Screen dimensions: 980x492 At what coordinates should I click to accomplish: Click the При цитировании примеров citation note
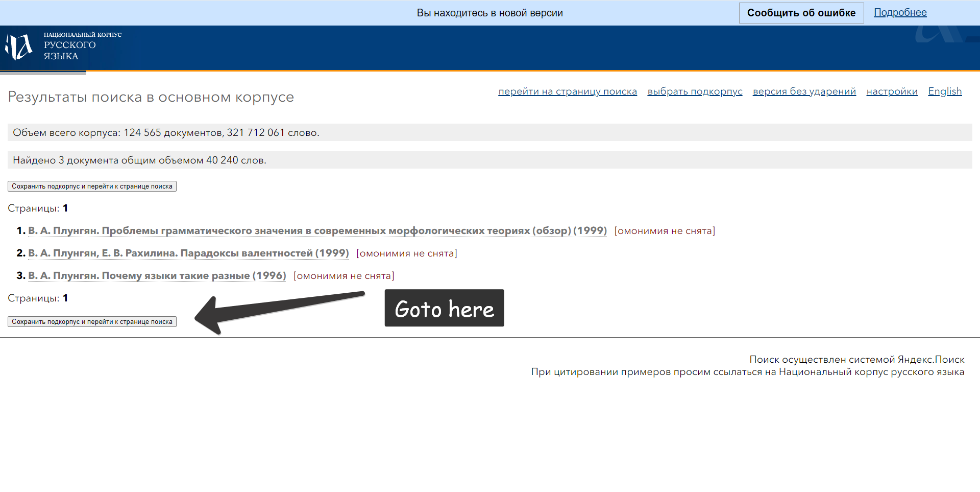pos(748,372)
